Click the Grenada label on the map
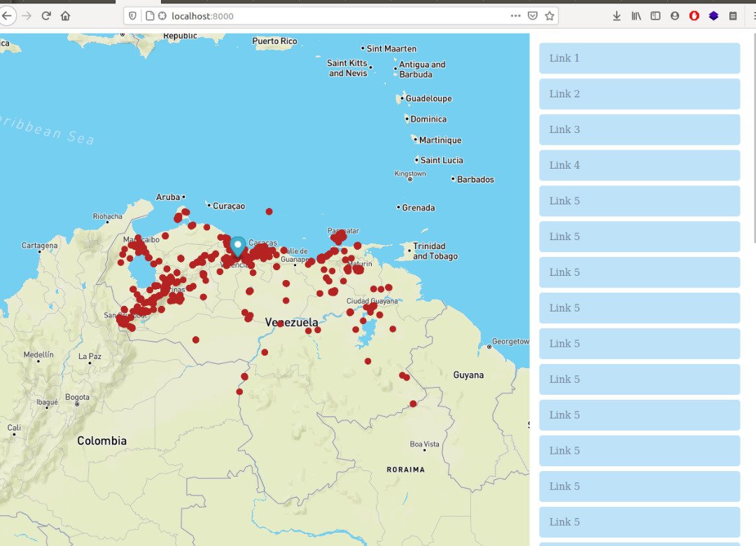The image size is (756, 546). 418,208
